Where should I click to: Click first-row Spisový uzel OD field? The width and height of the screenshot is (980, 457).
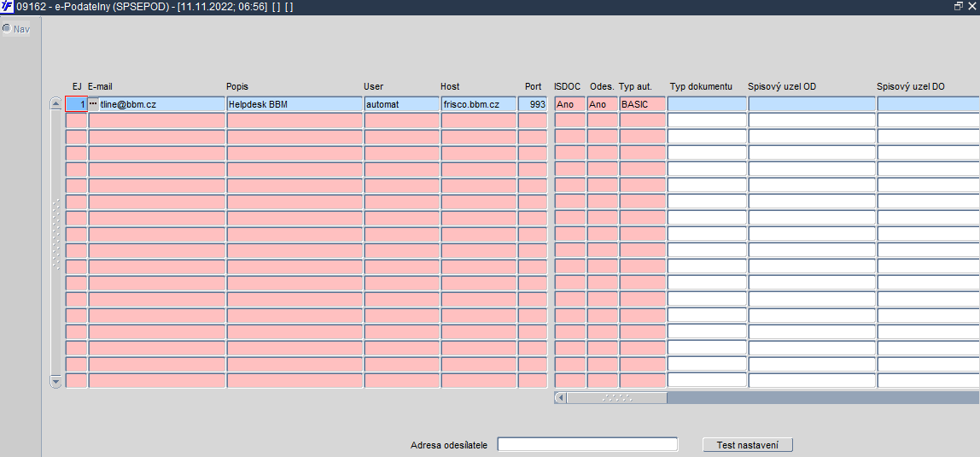pos(812,104)
